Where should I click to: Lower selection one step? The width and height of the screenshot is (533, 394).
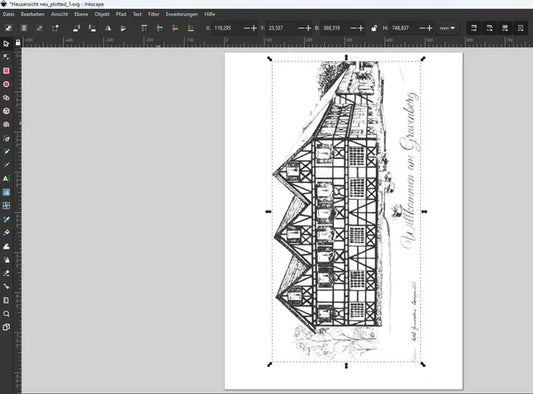pyautogui.click(x=175, y=28)
